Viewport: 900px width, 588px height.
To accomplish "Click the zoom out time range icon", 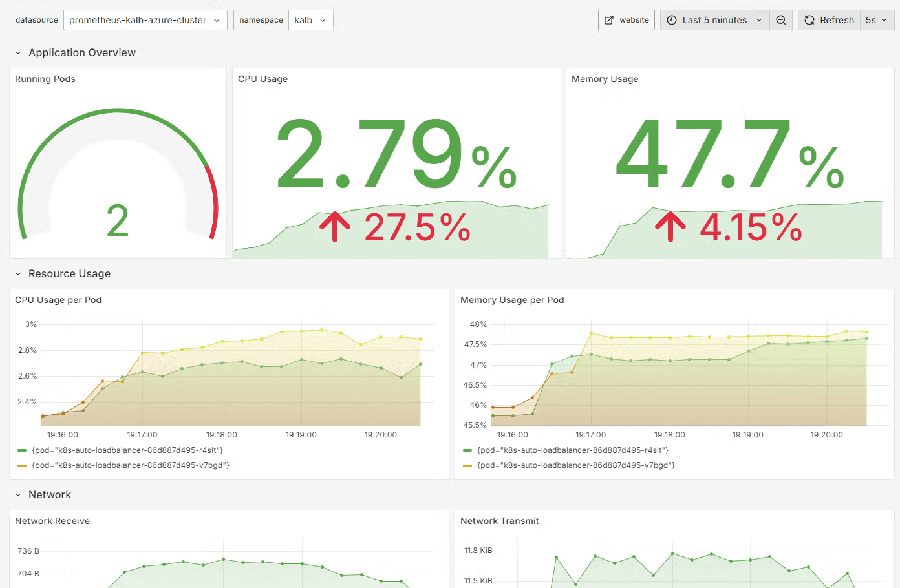I will pos(781,20).
